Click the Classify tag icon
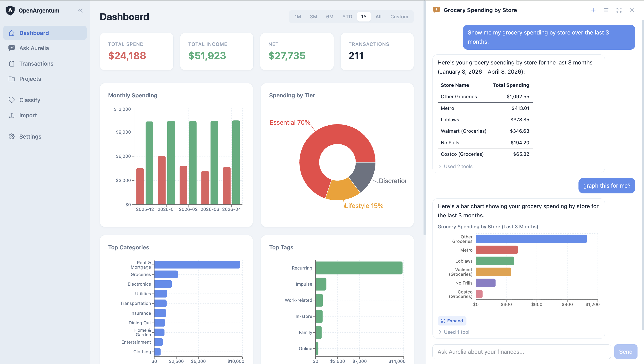Viewport: 644px width, 364px height. pyautogui.click(x=11, y=100)
